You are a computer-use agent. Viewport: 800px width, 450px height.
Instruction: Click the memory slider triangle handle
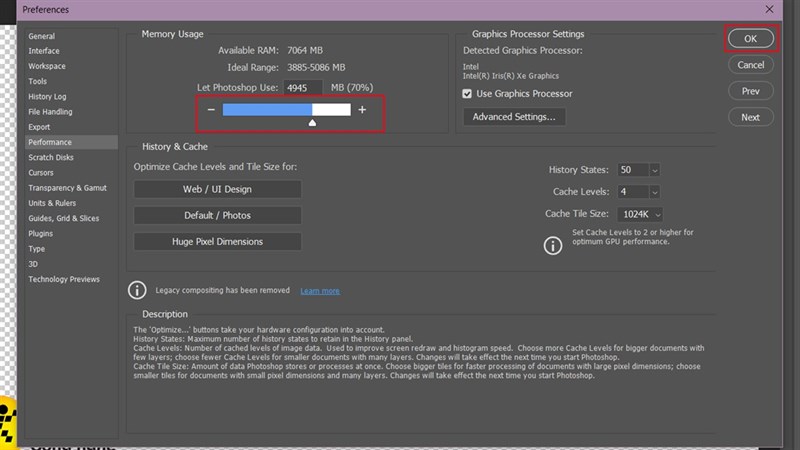[x=312, y=122]
